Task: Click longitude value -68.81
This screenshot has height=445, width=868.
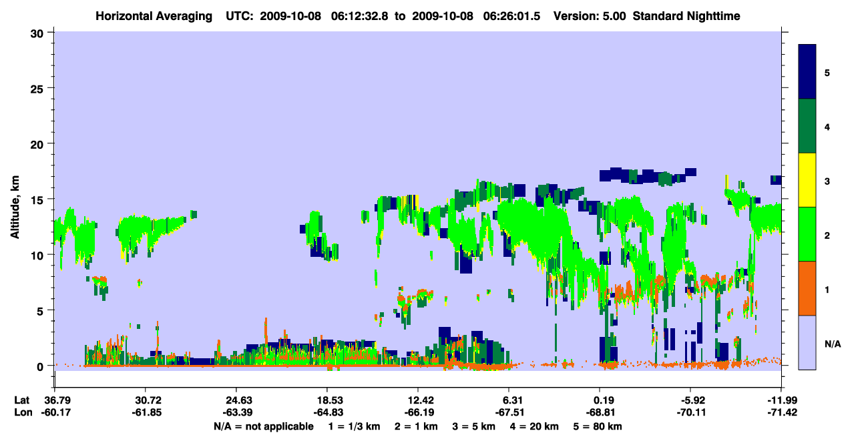Action: click(x=600, y=412)
